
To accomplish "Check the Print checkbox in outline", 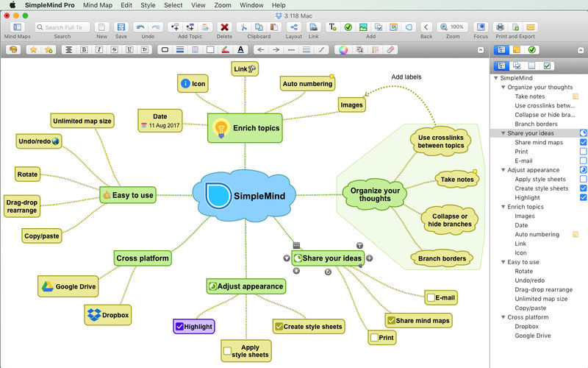I will click(x=584, y=152).
